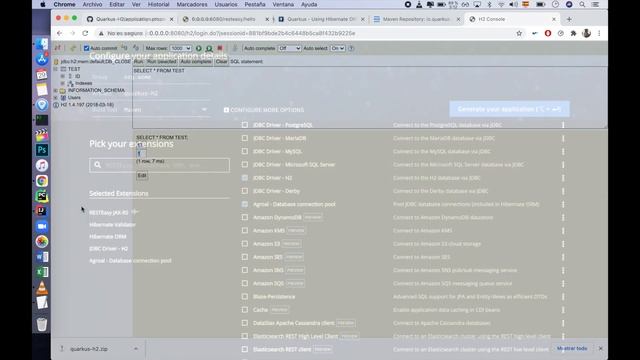
Task: Open kebab menu for JDBC Driver - PostgreSQL
Action: (x=563, y=125)
